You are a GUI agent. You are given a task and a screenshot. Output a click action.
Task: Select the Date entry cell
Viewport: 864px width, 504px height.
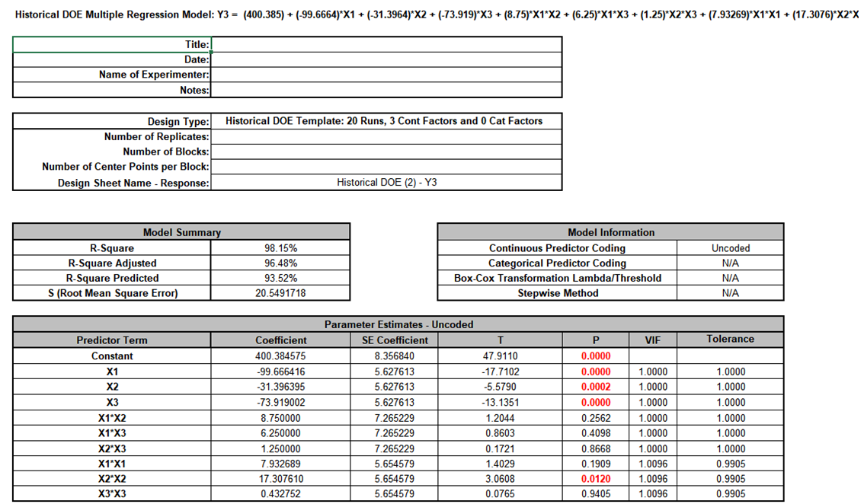[386, 60]
